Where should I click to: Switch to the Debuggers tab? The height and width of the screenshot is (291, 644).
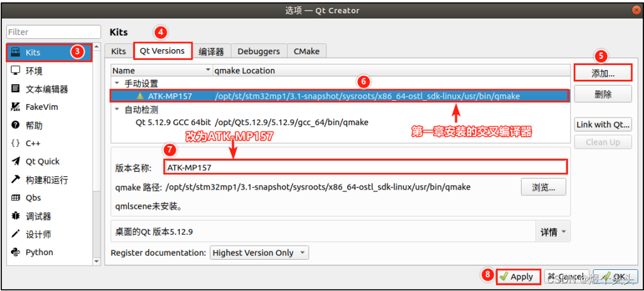[x=259, y=52]
